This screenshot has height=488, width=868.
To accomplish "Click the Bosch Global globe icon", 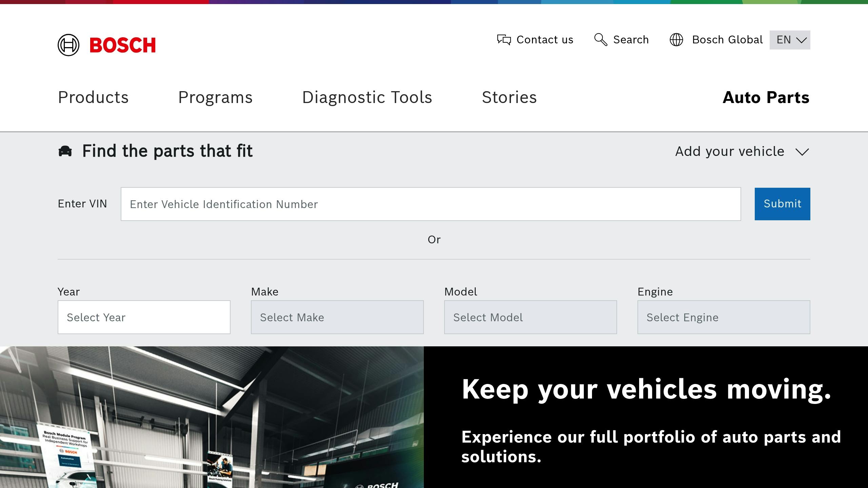I will pos(676,40).
